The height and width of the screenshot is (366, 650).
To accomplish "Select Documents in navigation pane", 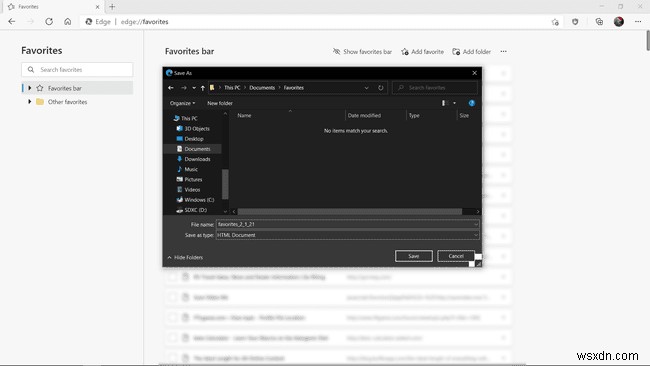I will [x=193, y=149].
